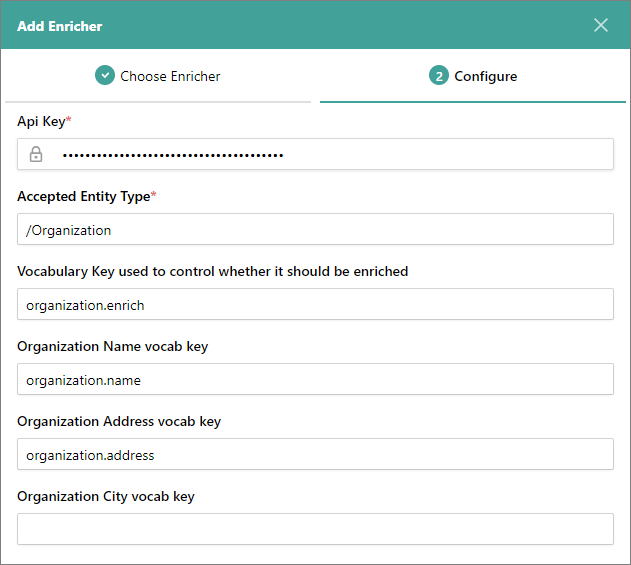Click the Vocabulary Key enrichment control label
631x565 pixels.
[212, 271]
